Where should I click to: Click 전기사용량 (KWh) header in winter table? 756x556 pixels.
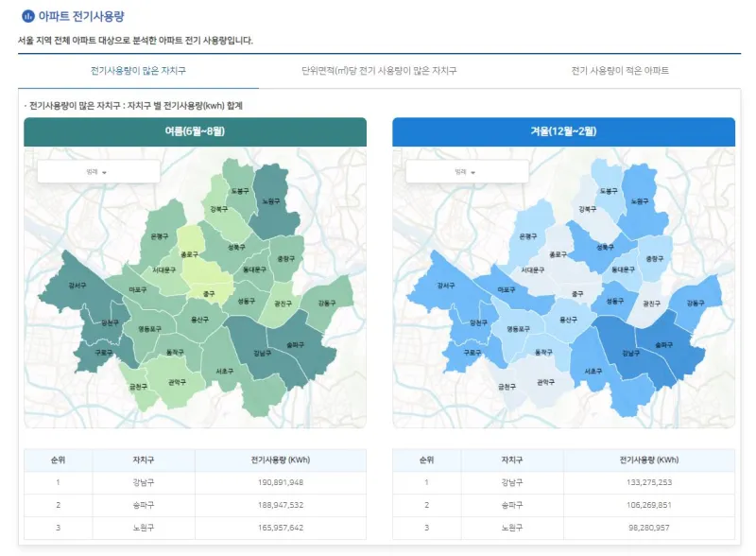tap(648, 460)
